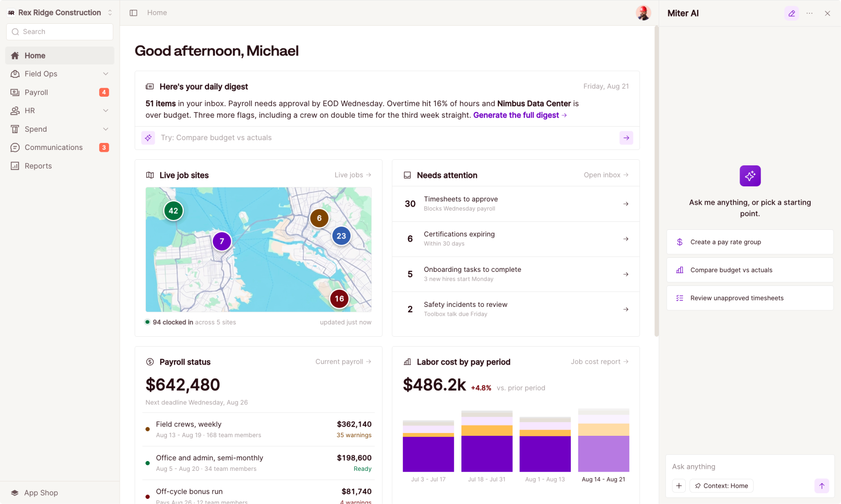Open Miter AI more options menu

tap(809, 14)
